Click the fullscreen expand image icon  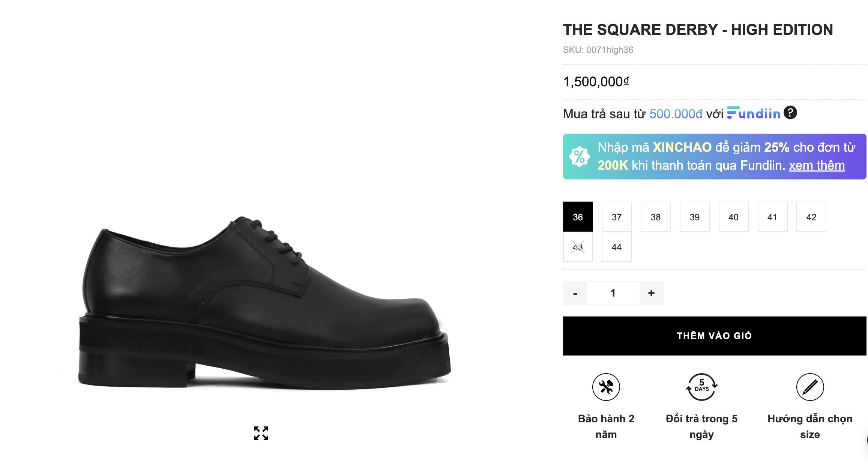(261, 433)
